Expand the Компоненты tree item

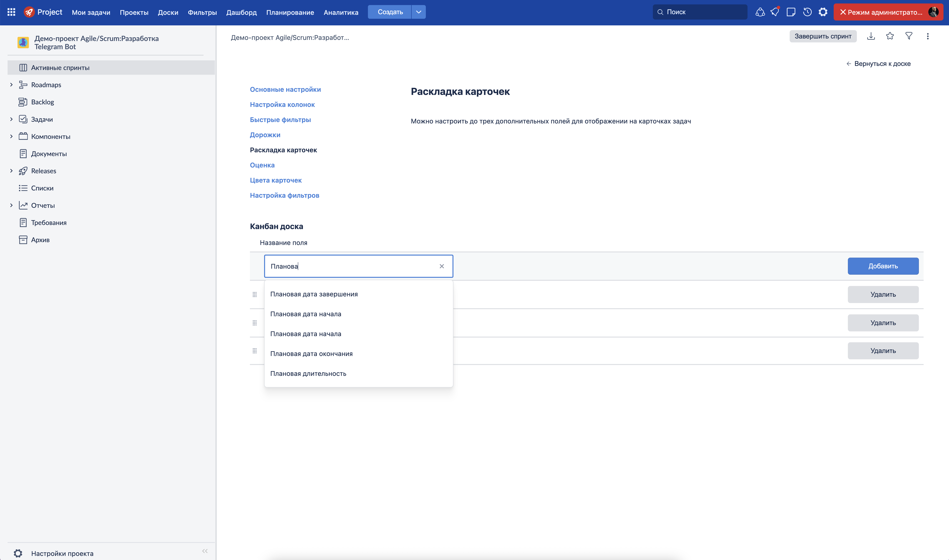click(11, 136)
